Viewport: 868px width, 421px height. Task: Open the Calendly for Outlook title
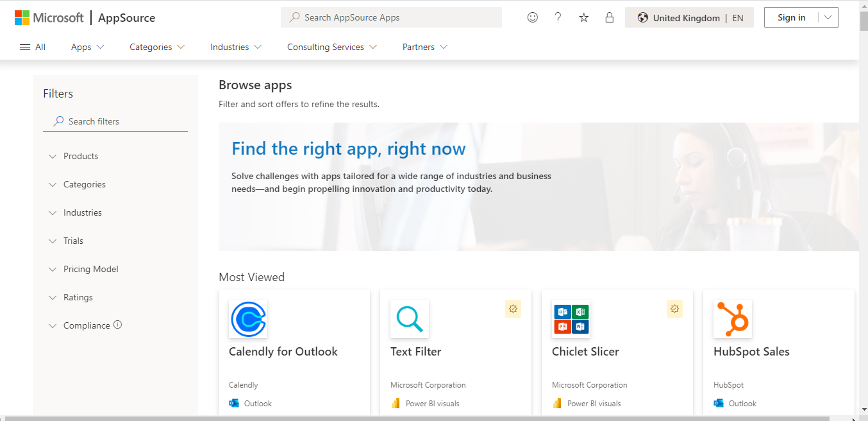pos(283,351)
